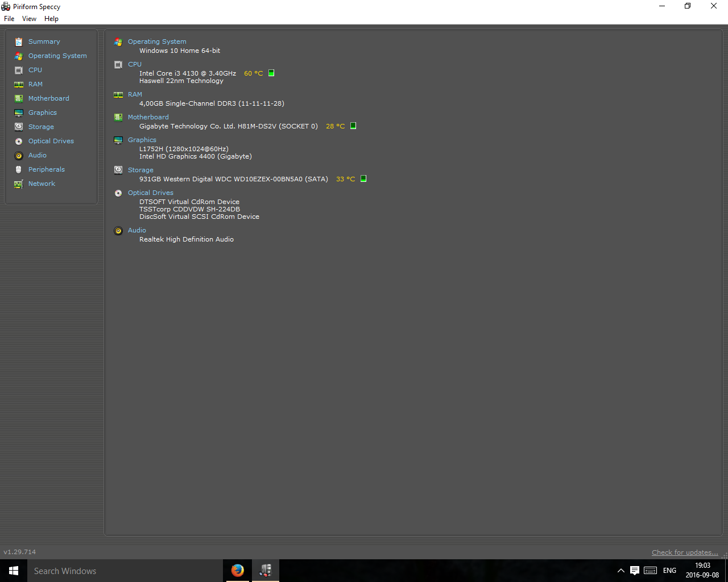Click 'TSSTcorp CDDVDW SH-224DB' drive entry
The image size is (728, 582).
(189, 209)
